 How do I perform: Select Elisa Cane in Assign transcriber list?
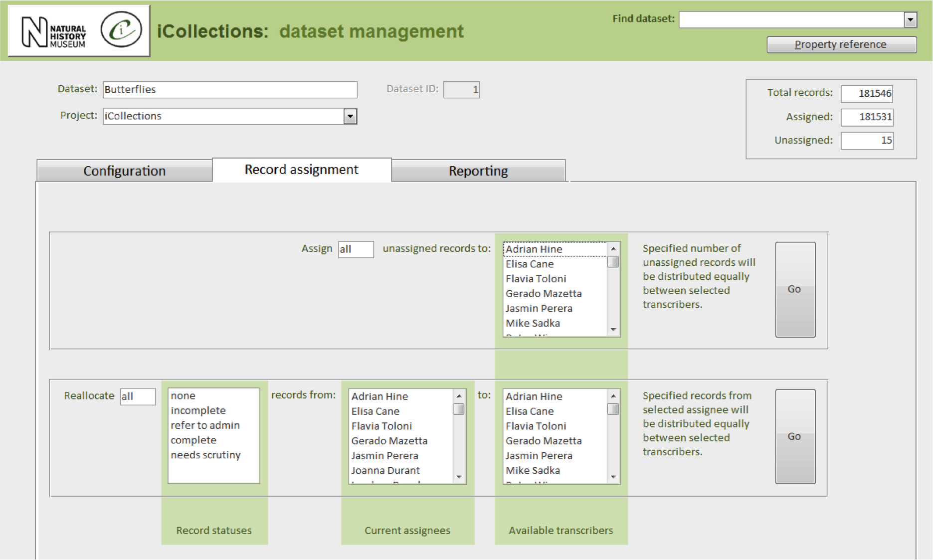click(x=555, y=264)
